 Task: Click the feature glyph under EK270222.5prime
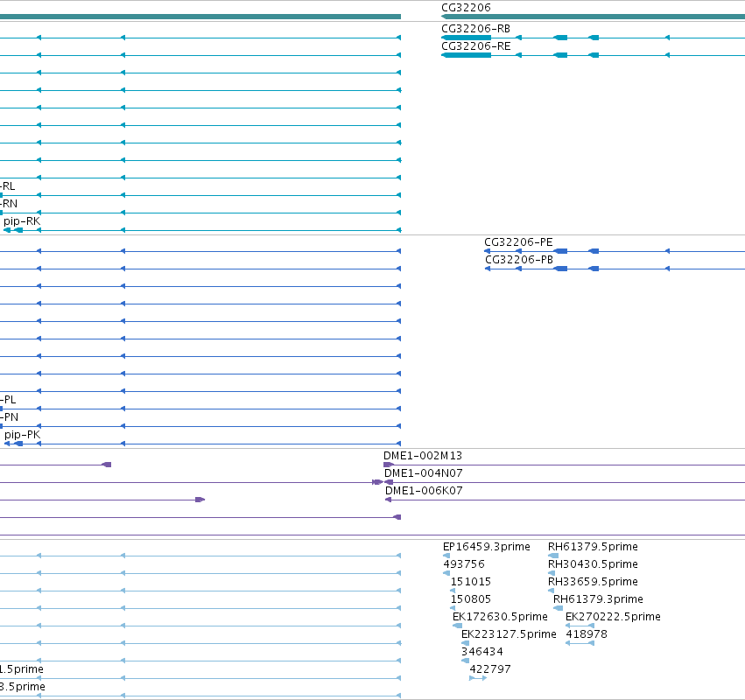point(580,626)
